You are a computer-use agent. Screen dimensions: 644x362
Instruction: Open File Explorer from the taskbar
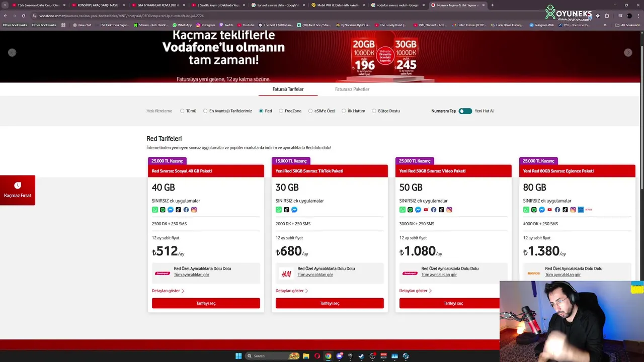click(x=306, y=356)
